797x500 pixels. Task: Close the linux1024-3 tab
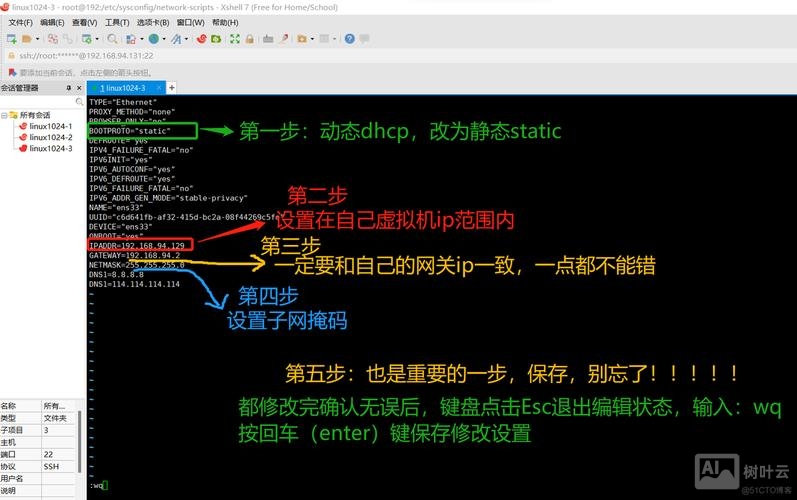pos(159,88)
